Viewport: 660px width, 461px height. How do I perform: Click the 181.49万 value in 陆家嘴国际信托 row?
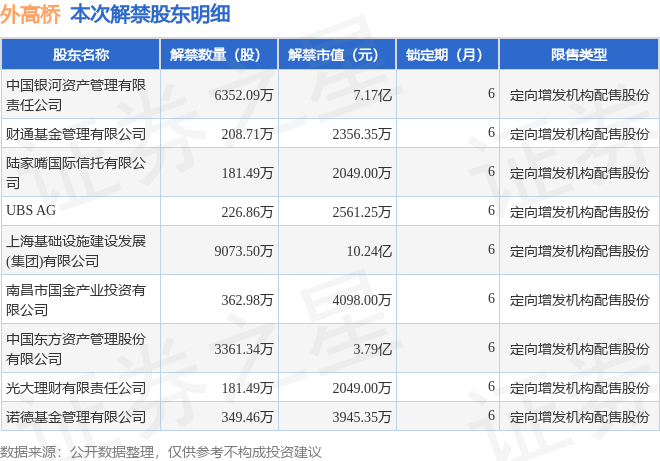click(248, 173)
